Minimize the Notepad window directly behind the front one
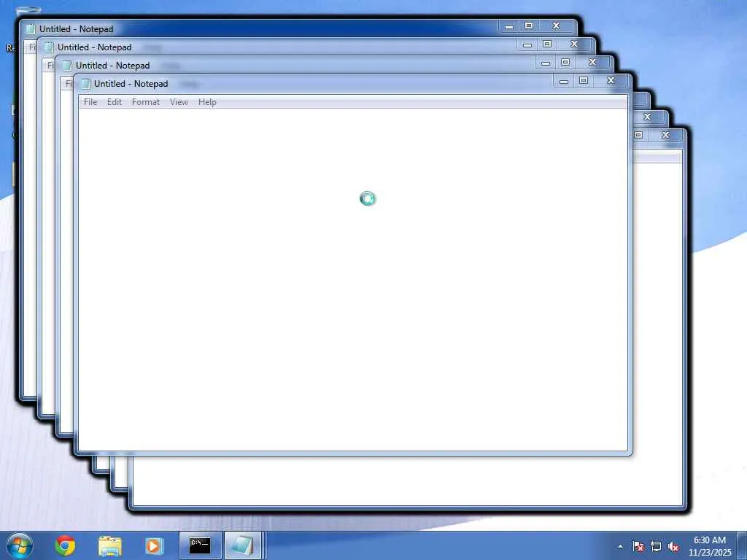The image size is (747, 560). click(546, 63)
